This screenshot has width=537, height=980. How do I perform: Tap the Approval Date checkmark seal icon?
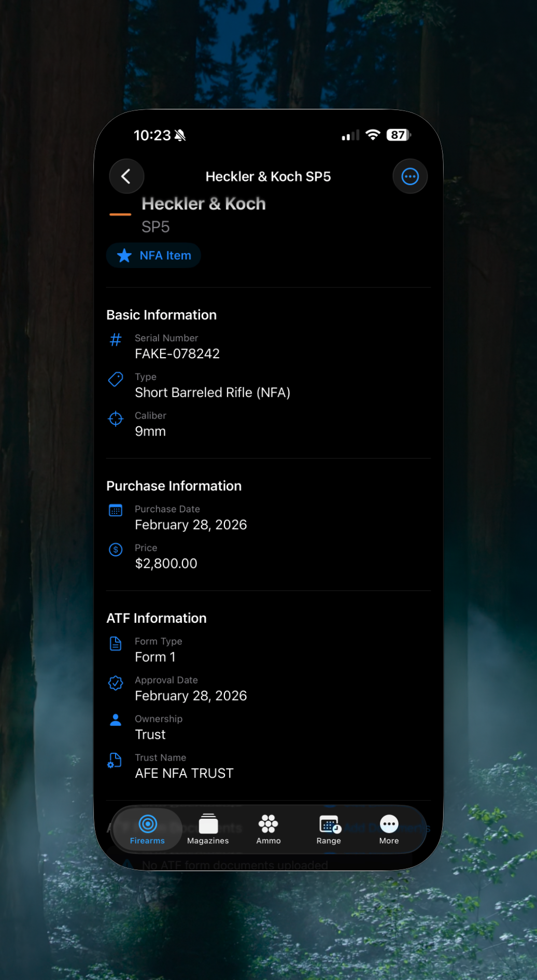click(x=116, y=683)
